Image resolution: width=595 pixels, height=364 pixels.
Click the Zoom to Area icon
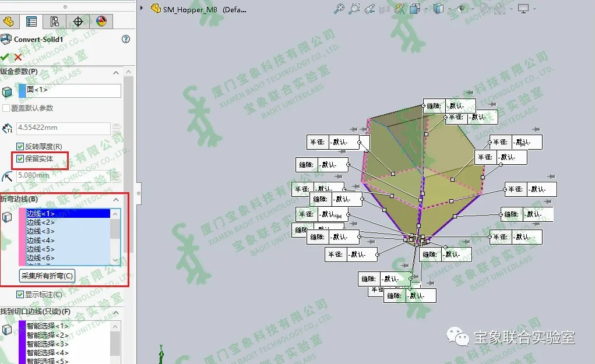pyautogui.click(x=354, y=8)
